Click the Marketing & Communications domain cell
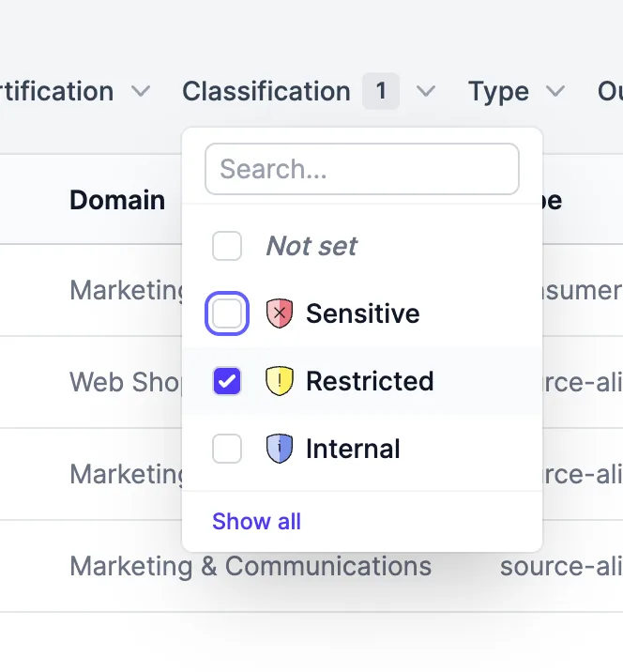This screenshot has height=672, width=623. pos(251,566)
